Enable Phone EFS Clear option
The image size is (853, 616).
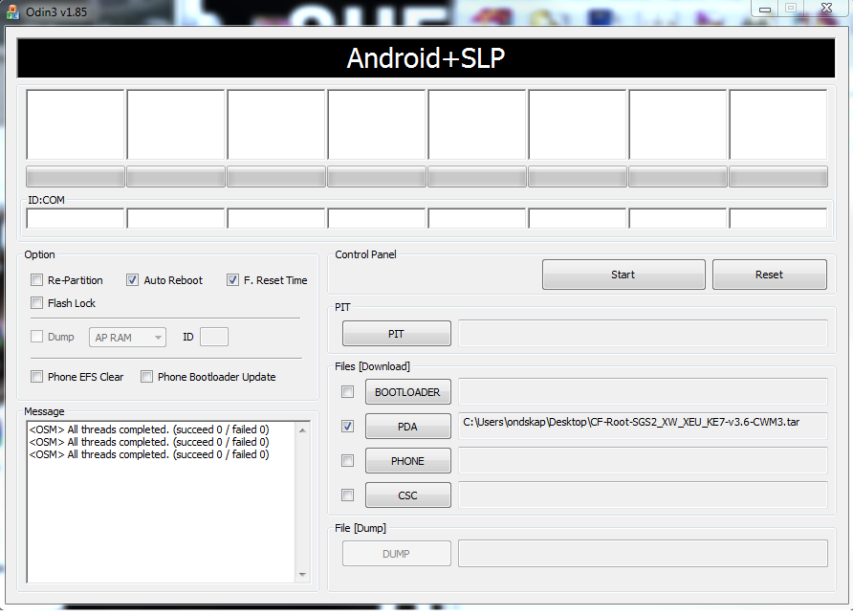[36, 377]
